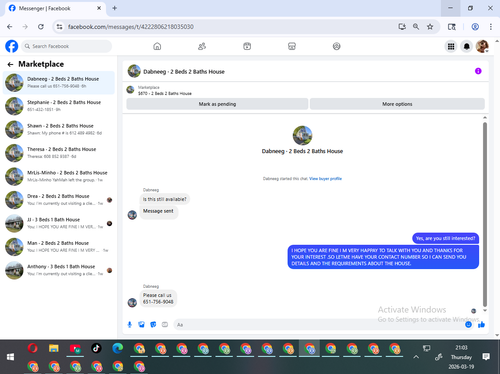Reload the page
This screenshot has width=500, height=374.
click(x=41, y=27)
